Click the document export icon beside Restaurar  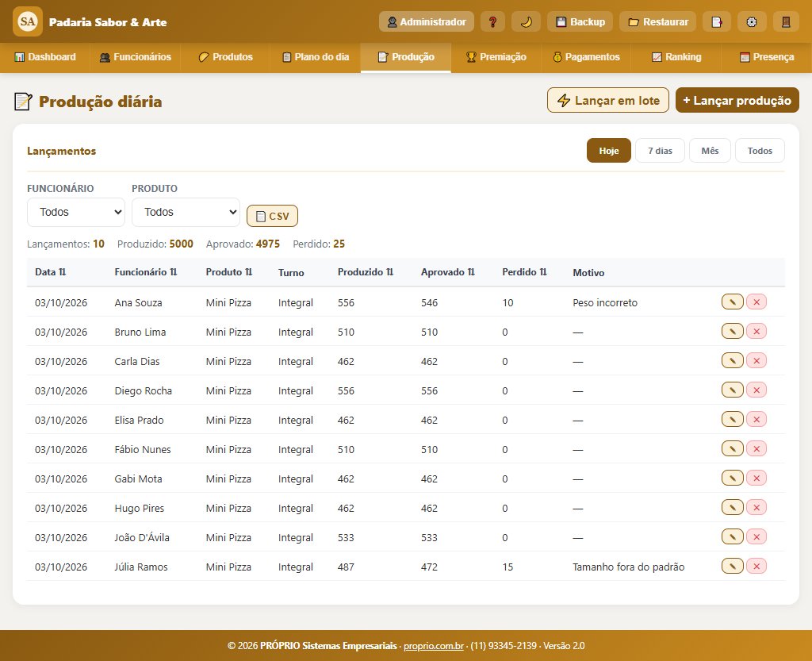click(x=717, y=21)
